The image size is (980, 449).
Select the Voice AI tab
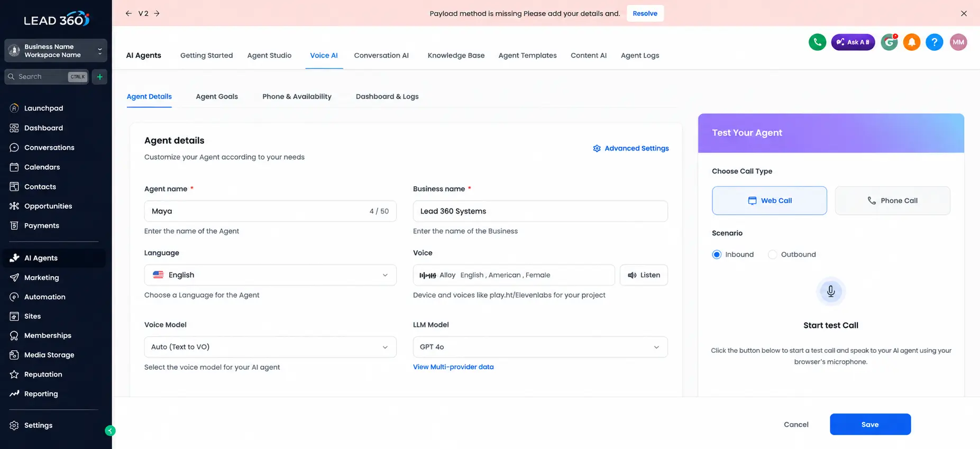point(324,56)
